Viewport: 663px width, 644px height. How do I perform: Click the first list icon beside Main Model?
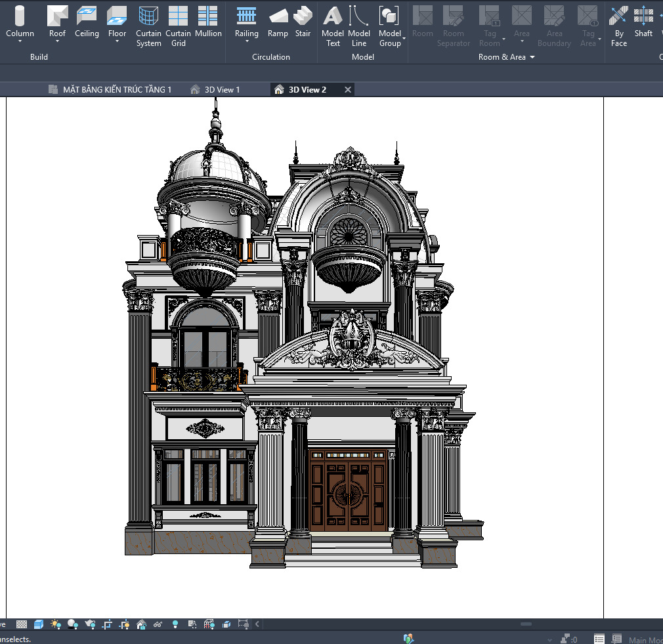point(599,639)
